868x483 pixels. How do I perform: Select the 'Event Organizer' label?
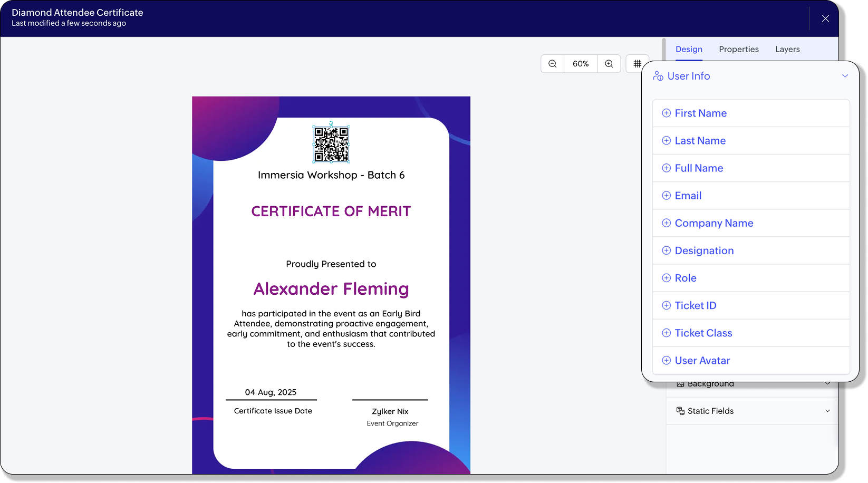click(x=393, y=423)
